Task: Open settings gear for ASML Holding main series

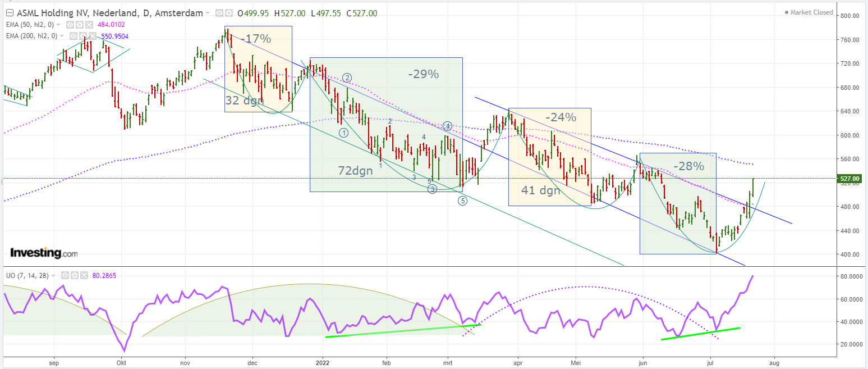Action: pyautogui.click(x=229, y=13)
